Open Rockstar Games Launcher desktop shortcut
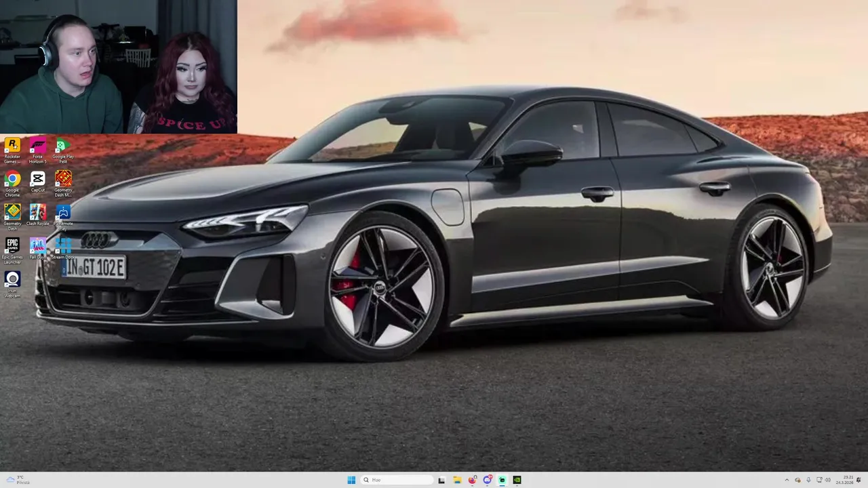The width and height of the screenshot is (868, 488). click(x=12, y=150)
